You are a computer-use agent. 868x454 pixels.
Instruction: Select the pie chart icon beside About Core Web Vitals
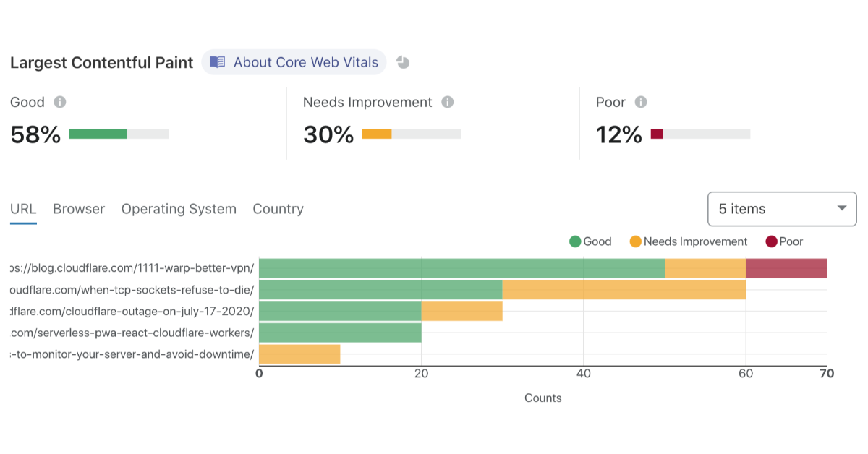[x=402, y=62]
